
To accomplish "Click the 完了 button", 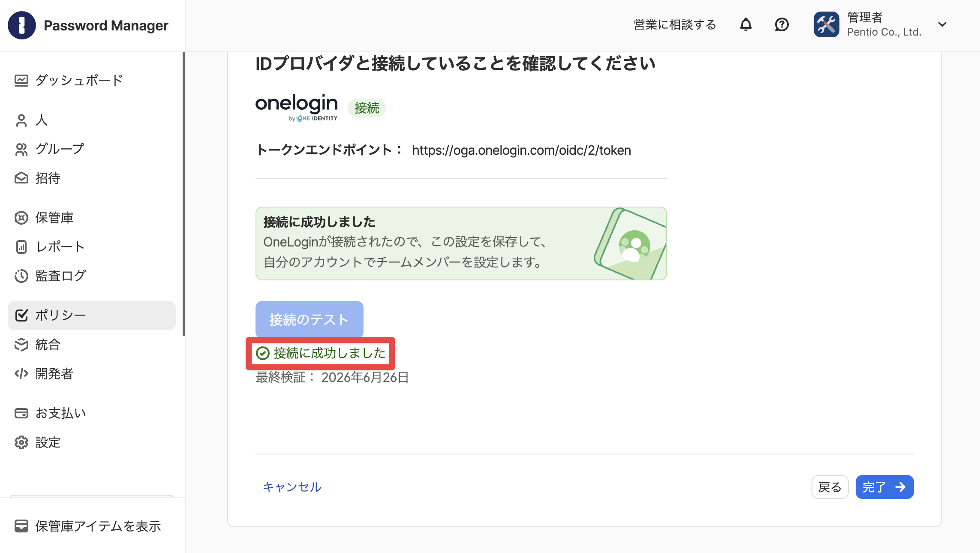I will 885,487.
